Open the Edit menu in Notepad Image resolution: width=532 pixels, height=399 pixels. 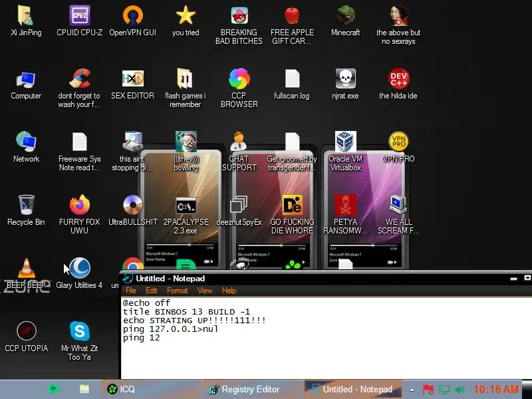152,291
